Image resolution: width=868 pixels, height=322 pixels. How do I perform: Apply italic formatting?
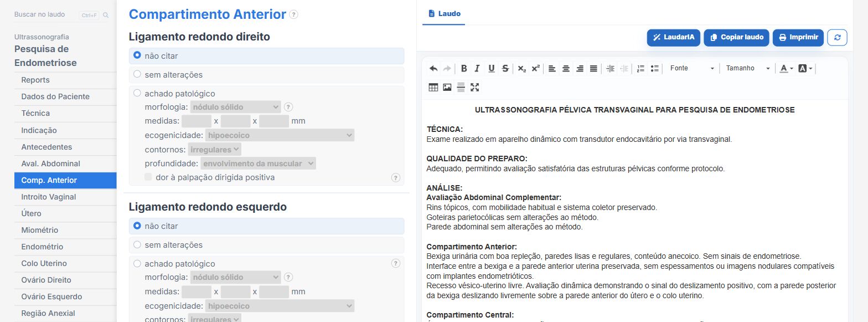point(477,68)
